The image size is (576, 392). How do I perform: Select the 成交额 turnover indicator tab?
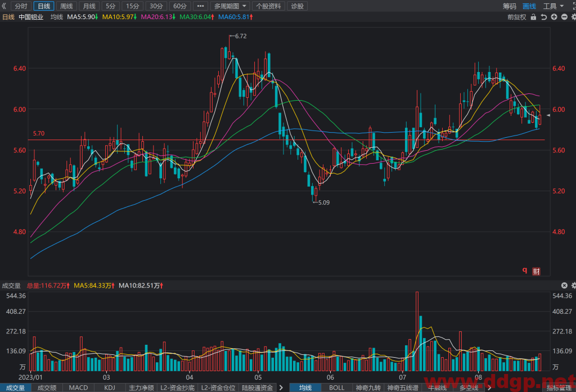click(47, 388)
